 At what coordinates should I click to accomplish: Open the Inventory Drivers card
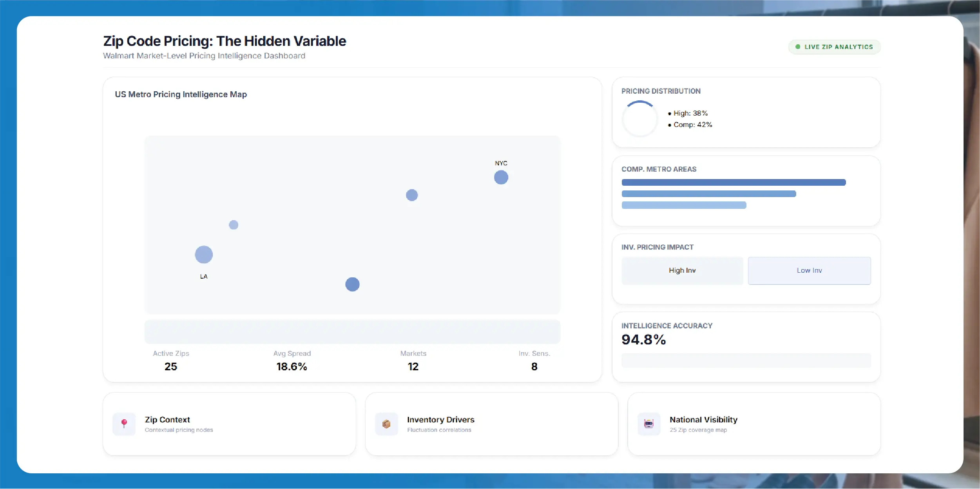tap(492, 424)
